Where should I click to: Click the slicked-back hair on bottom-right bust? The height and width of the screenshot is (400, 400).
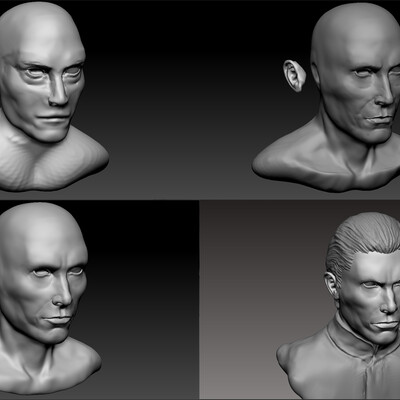(362, 240)
